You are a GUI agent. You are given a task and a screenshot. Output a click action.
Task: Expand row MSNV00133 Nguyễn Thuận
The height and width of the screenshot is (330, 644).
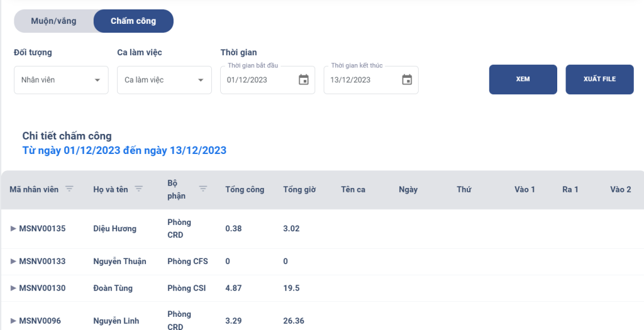[13, 261]
